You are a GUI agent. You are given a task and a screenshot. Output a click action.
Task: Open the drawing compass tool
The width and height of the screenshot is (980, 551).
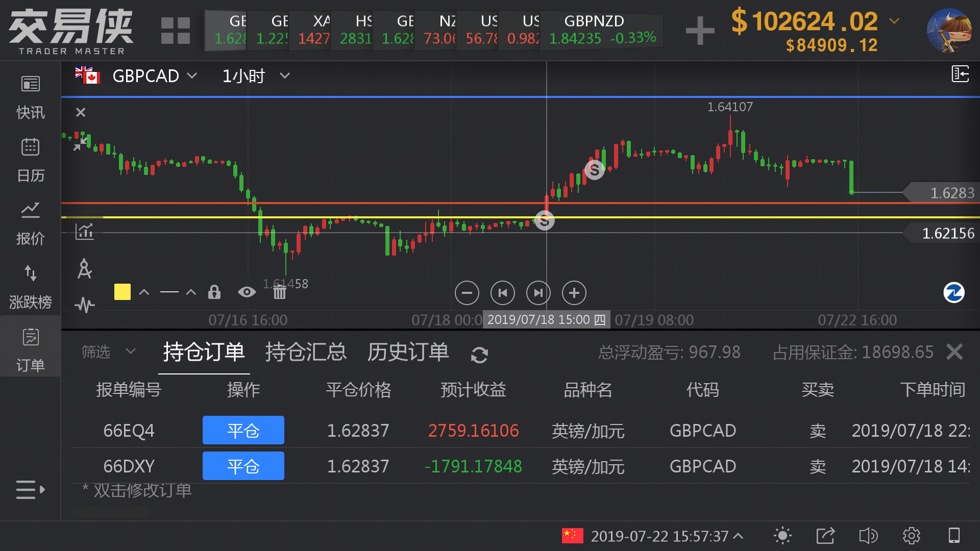[x=84, y=269]
